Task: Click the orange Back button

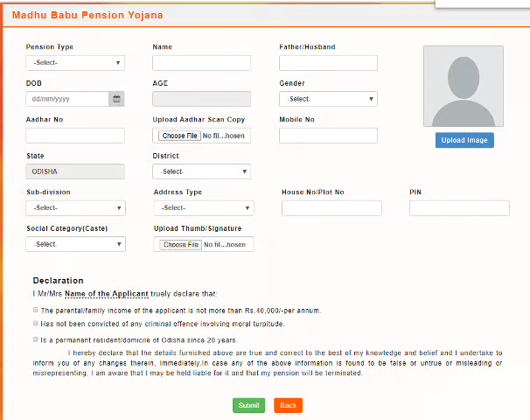Action: pos(288,405)
